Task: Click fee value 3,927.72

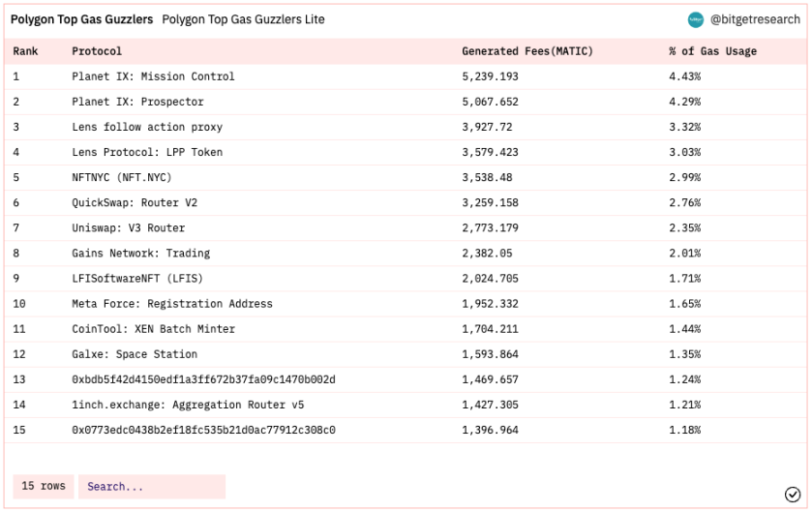Action: (487, 128)
